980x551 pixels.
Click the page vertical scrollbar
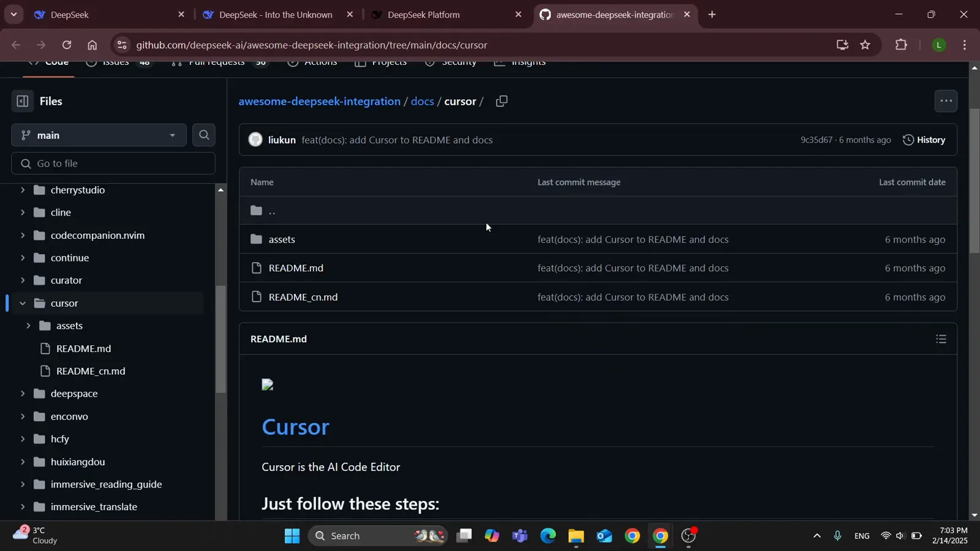974,181
